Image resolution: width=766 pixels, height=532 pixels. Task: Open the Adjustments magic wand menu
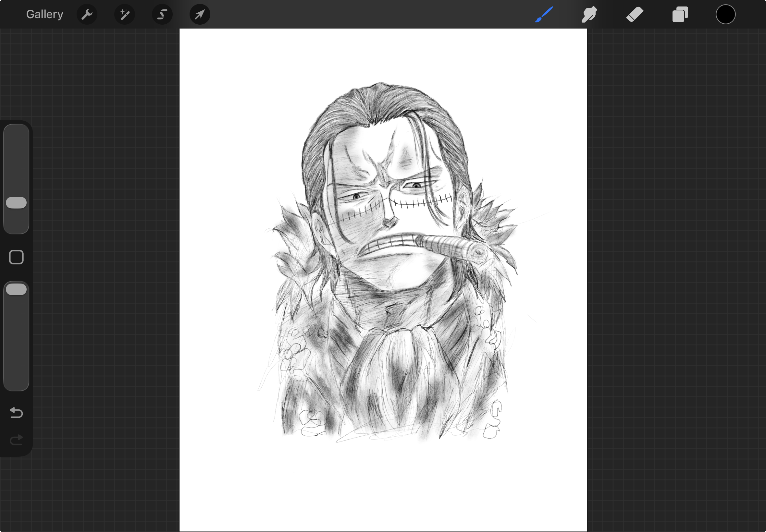[125, 14]
